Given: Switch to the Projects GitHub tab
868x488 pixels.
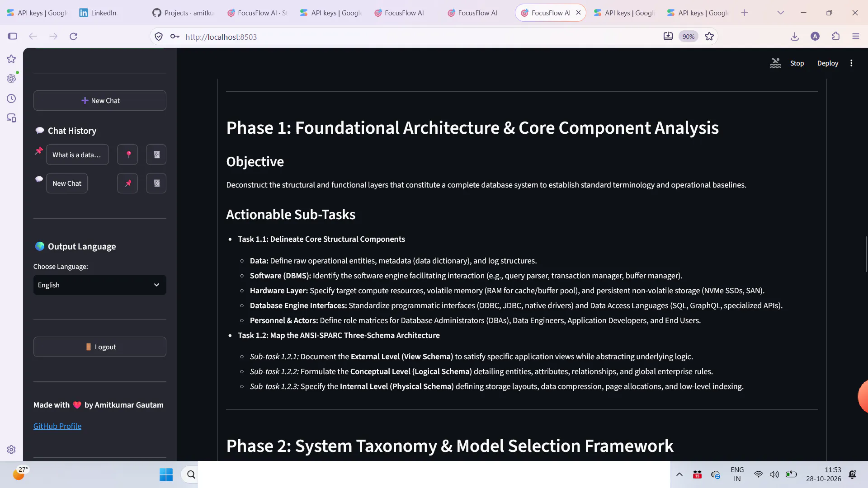Looking at the screenshot, I should pos(183,13).
